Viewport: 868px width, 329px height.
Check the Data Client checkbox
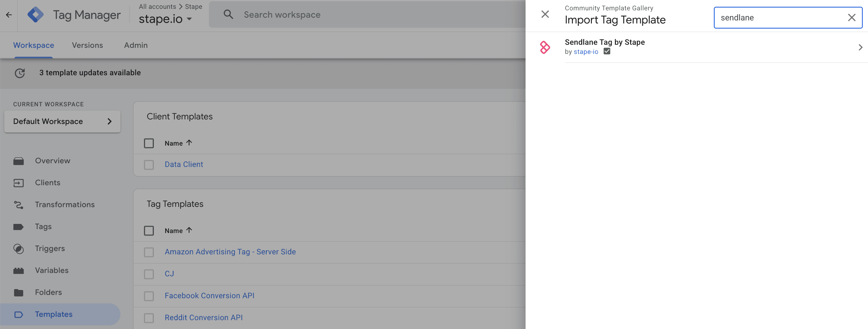[149, 165]
